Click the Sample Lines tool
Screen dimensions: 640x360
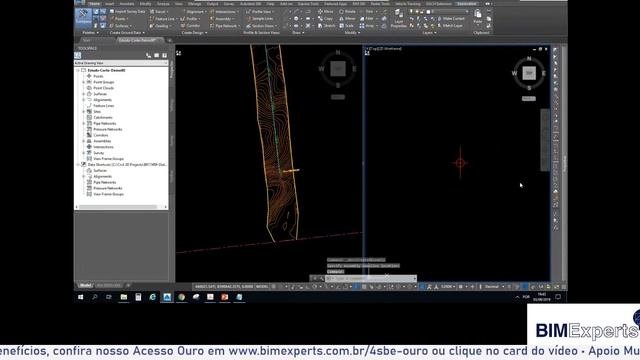(x=260, y=19)
